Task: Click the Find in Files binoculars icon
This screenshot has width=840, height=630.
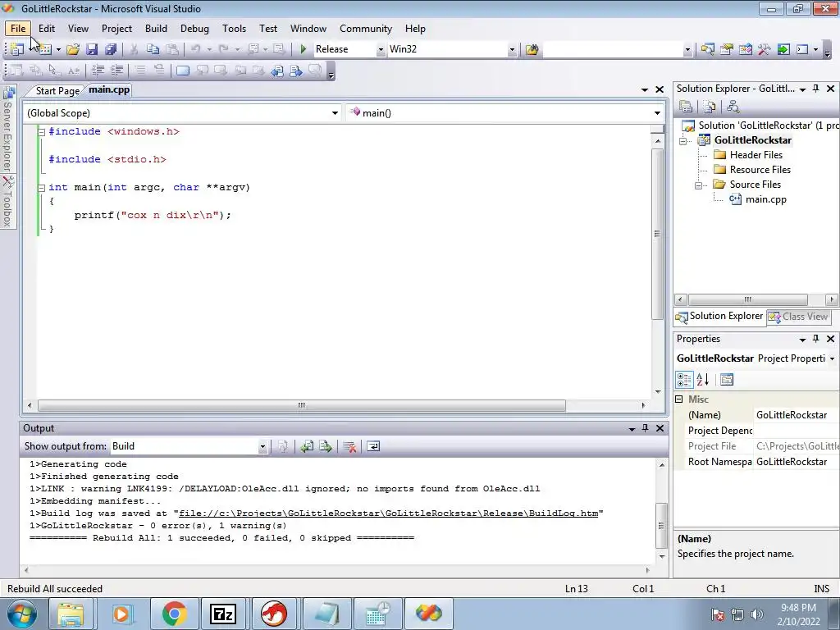Action: (x=532, y=49)
